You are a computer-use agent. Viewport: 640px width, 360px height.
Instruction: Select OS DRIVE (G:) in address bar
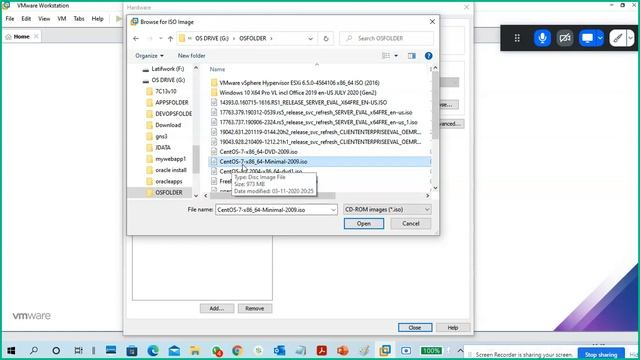(x=211, y=38)
